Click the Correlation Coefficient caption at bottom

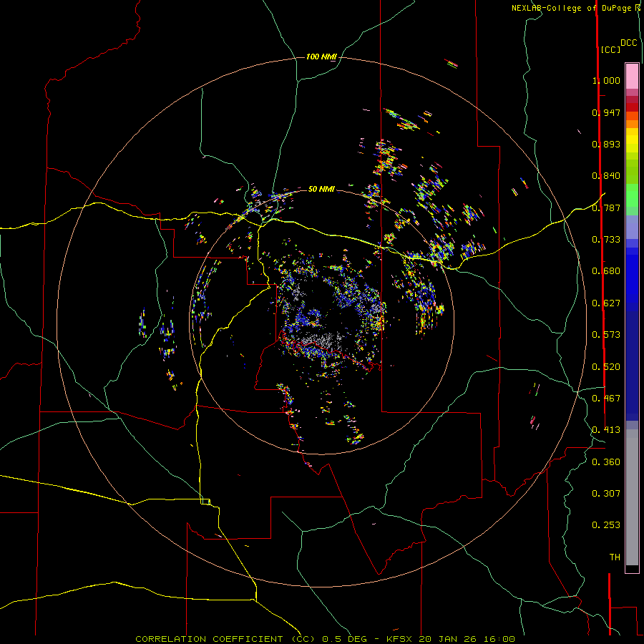coord(325,639)
